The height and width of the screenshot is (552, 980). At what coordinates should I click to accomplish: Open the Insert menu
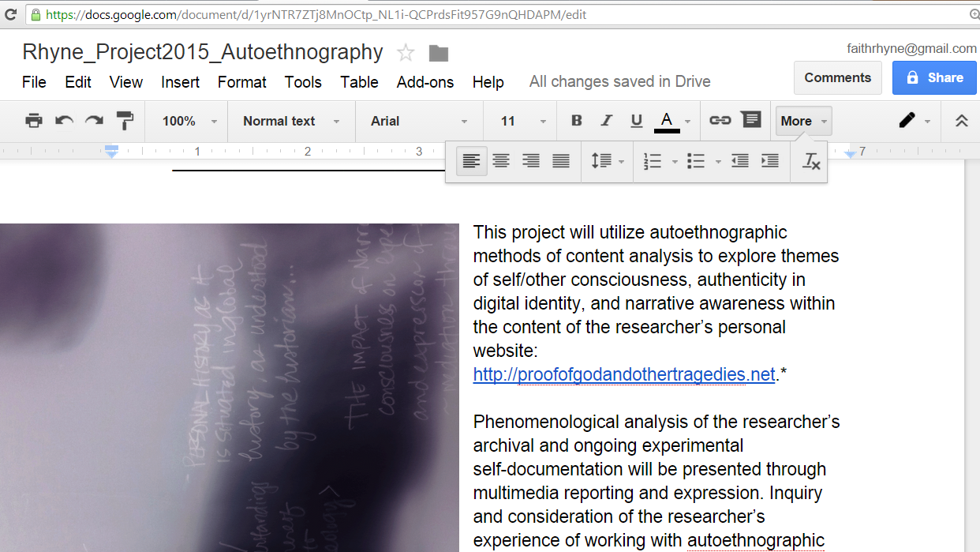pyautogui.click(x=180, y=82)
